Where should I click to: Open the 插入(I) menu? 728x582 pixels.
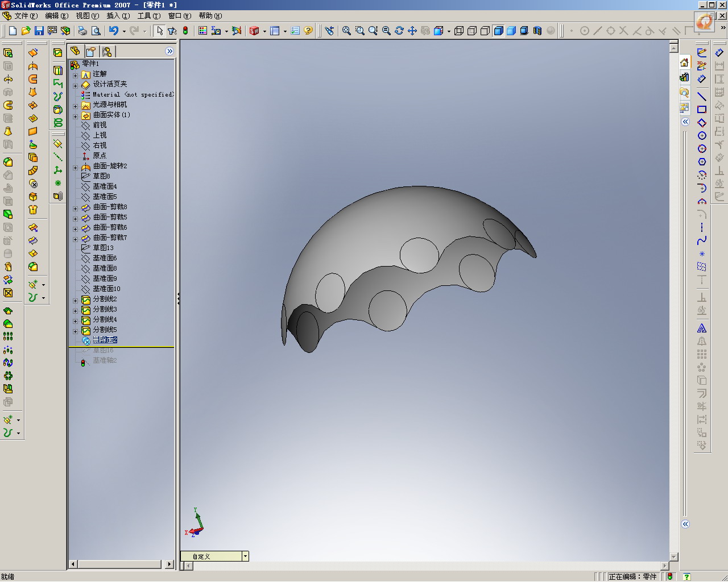coord(118,16)
